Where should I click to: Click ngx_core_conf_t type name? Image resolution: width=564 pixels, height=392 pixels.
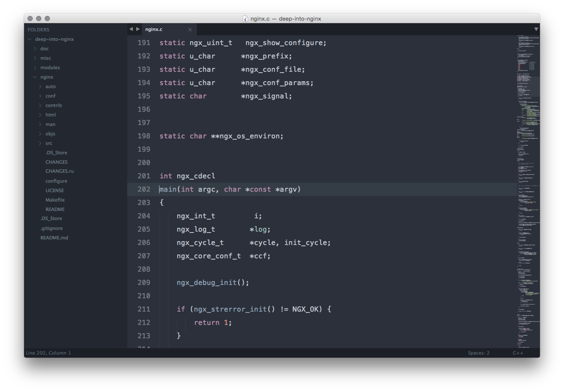click(x=208, y=256)
